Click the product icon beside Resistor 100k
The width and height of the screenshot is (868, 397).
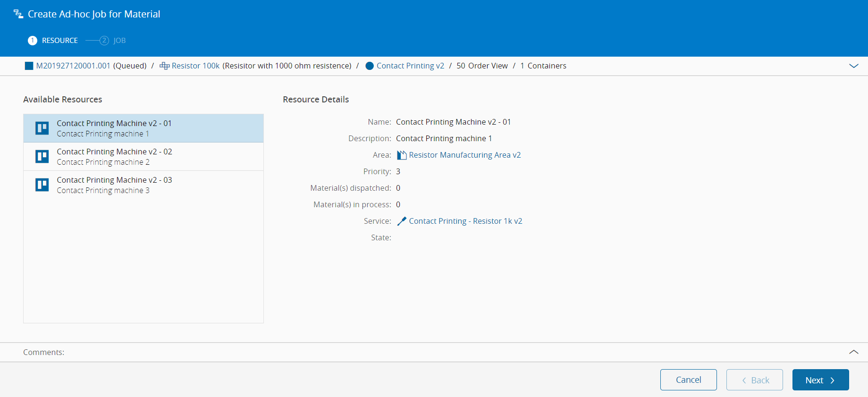[164, 66]
